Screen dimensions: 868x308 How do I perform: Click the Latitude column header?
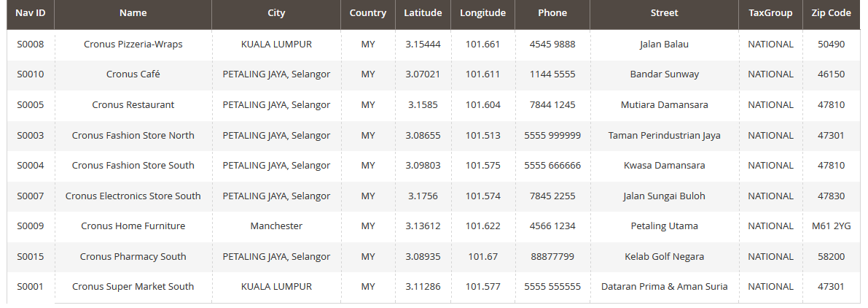pos(423,13)
